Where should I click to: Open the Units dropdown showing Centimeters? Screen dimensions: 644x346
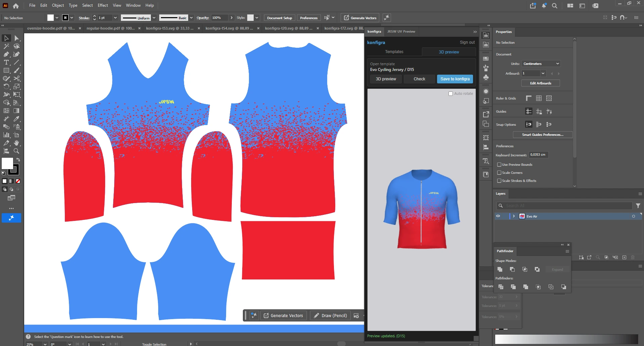point(541,64)
